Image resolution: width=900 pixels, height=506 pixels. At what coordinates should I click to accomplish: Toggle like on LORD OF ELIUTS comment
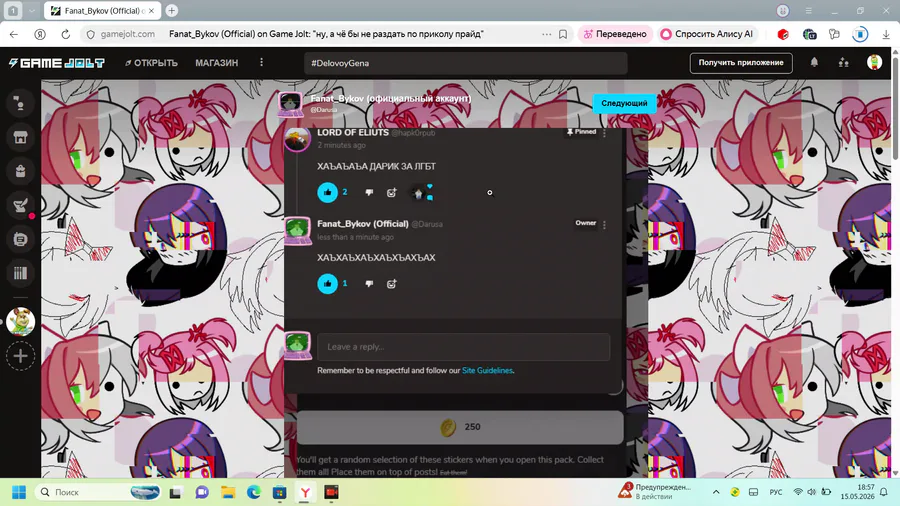point(327,192)
